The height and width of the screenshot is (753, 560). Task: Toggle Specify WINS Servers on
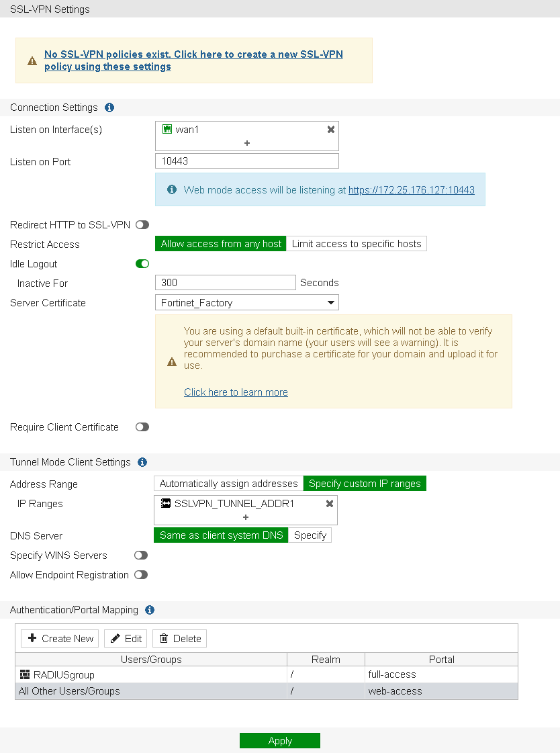click(x=141, y=555)
